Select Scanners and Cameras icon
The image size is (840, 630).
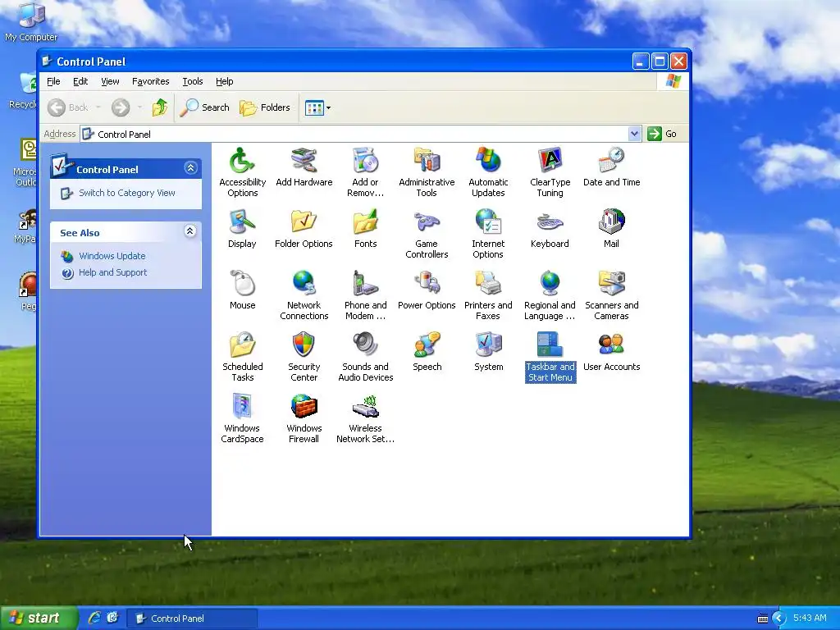(611, 295)
